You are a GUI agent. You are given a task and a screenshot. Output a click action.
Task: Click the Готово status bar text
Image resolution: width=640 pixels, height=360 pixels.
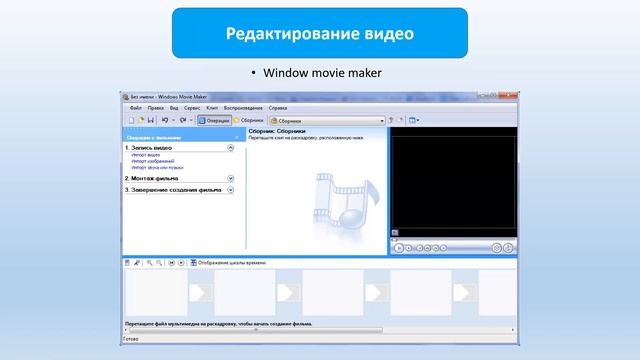click(x=131, y=339)
